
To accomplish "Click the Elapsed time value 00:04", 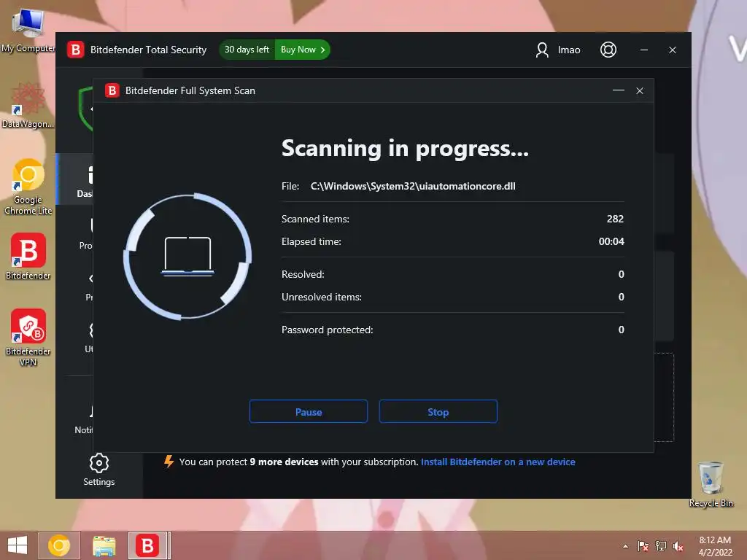I will point(611,241).
